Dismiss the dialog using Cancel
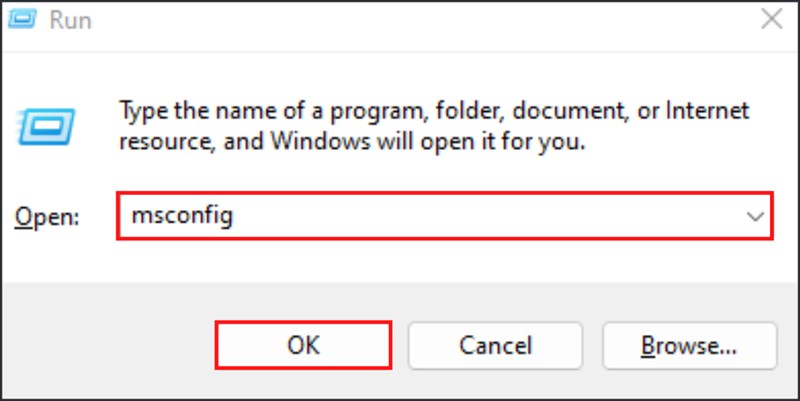The width and height of the screenshot is (800, 401). (x=495, y=345)
